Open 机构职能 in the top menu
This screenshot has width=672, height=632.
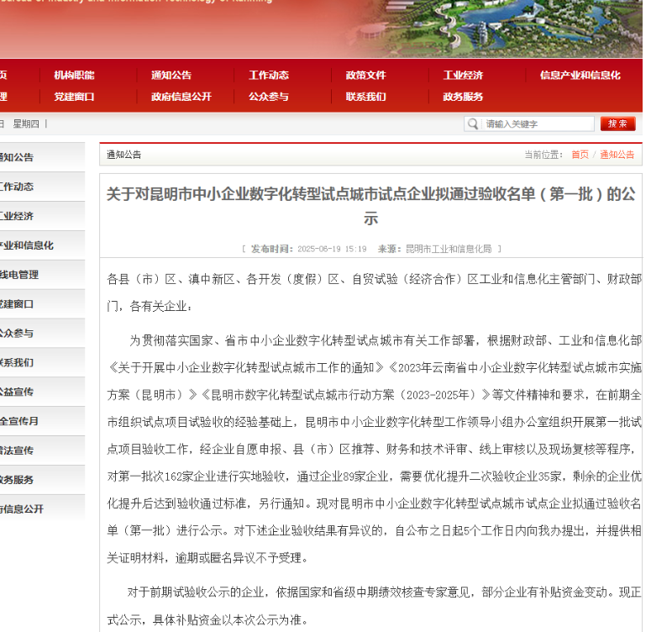click(74, 75)
